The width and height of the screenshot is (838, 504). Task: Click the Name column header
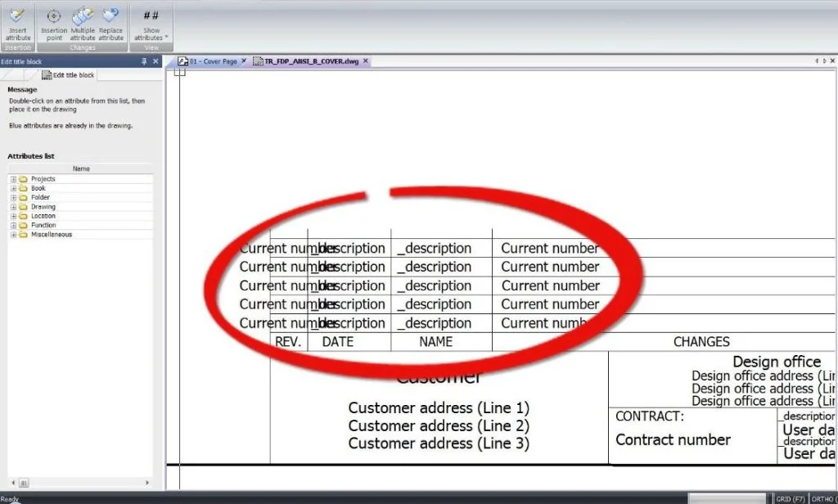click(x=80, y=168)
